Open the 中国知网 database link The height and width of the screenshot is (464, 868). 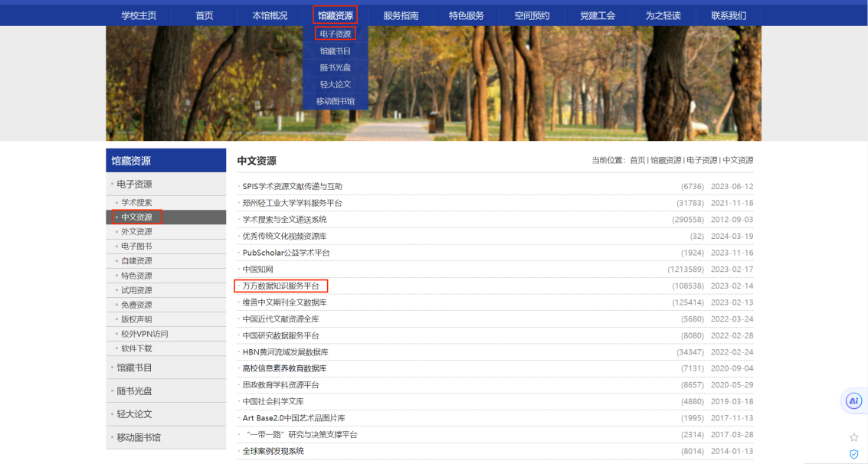258,270
